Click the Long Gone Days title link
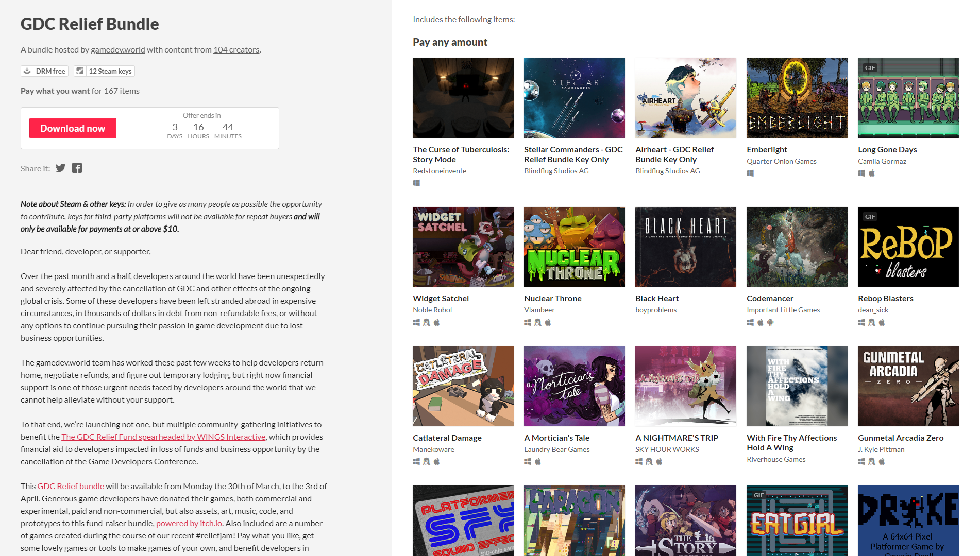This screenshot has height=556, width=980. (x=887, y=149)
